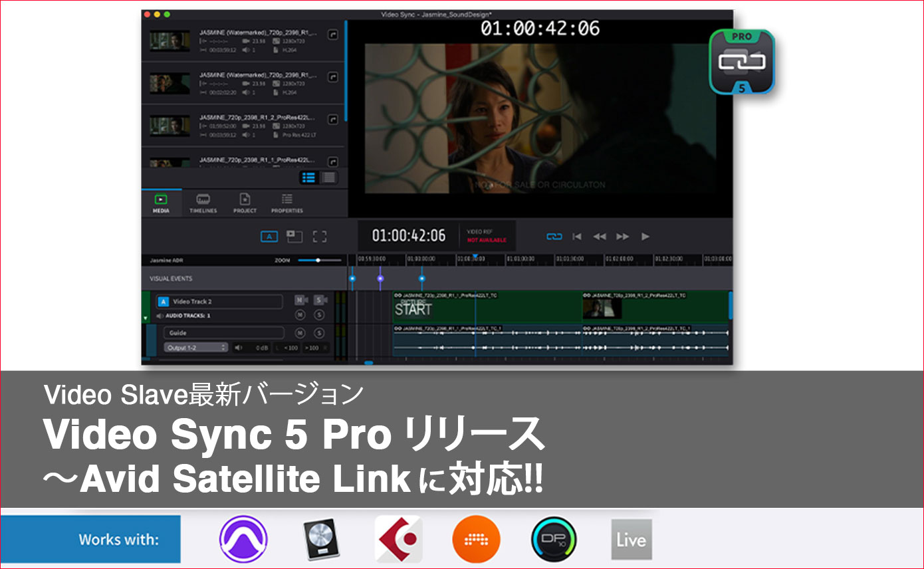Select the JASMINE_720p_2398_R1_2 media thumbnail
The height and width of the screenshot is (569, 924).
[170, 126]
